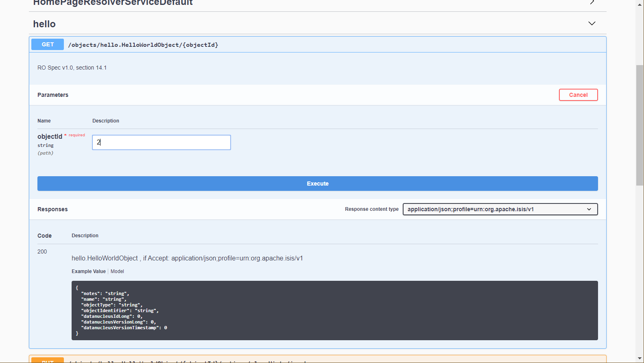Click the /objects/hello.HelloWorldObject/{objectId} path
The image size is (644, 363).
(x=143, y=45)
